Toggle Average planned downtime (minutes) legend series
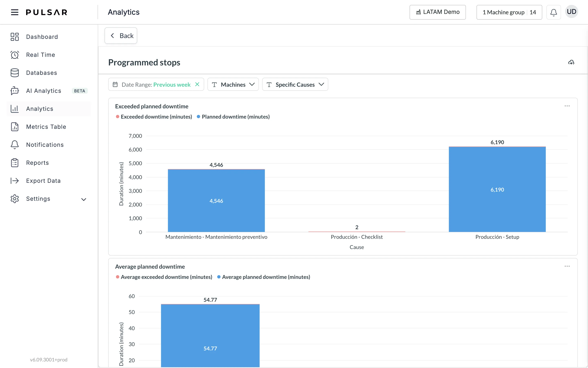588x368 pixels. [263, 277]
